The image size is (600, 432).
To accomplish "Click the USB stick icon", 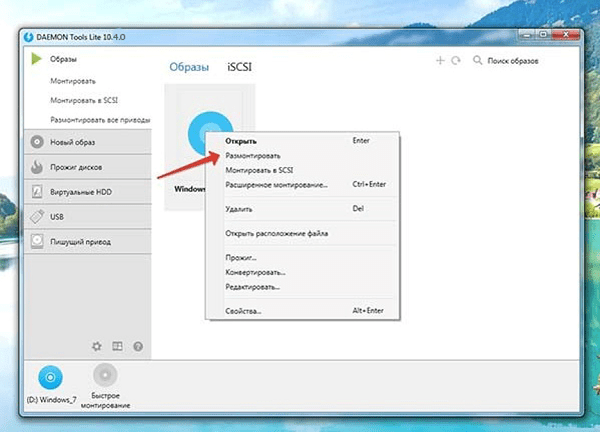I will tap(37, 217).
